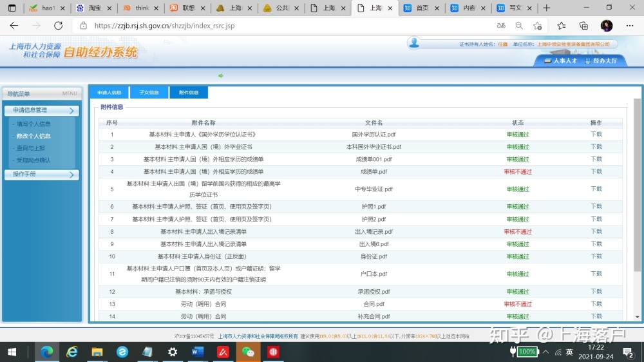This screenshot has height=362, width=644.
Task: Click 审核不通过 status for 合同.pdf
Action: [x=518, y=304]
